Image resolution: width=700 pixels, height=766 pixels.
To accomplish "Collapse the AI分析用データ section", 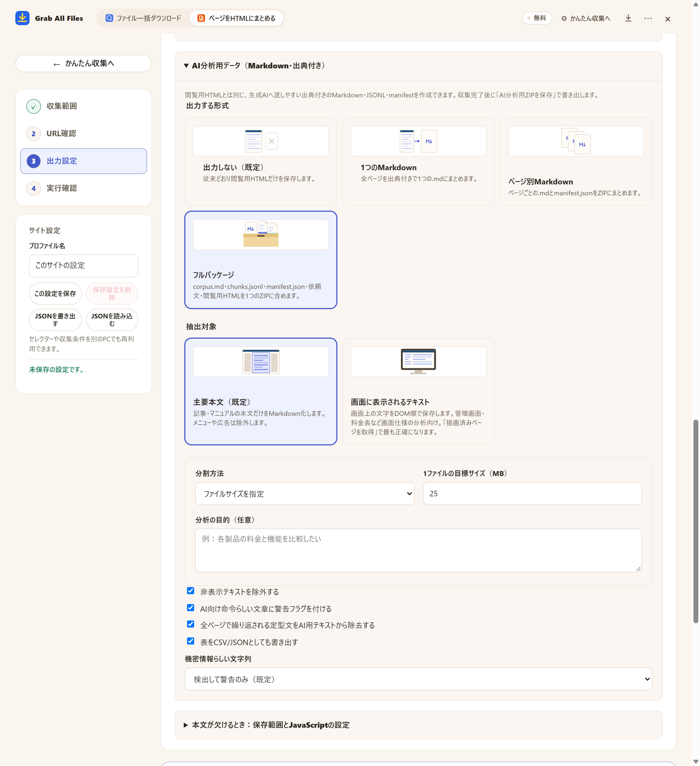I will pyautogui.click(x=418, y=66).
